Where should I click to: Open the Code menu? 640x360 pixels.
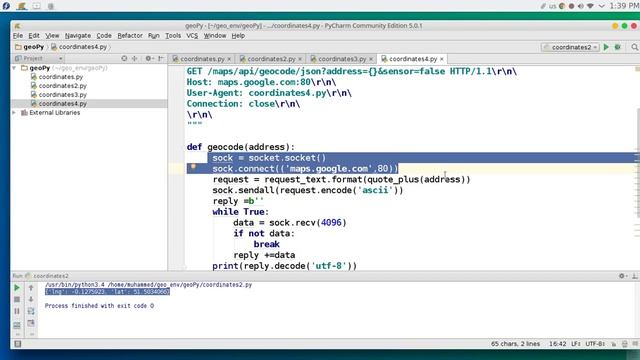(104, 36)
